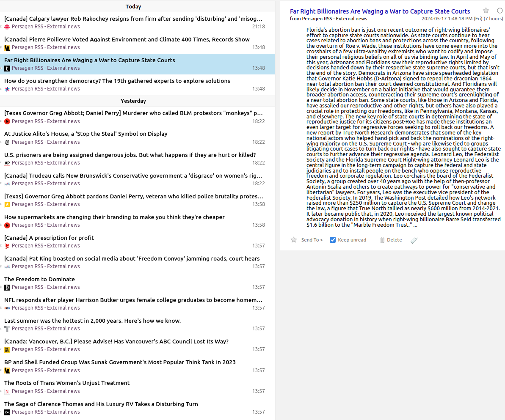Open the Trudeau calls New Brunswick's government headline
Screen dimensions: 505x420
click(x=133, y=176)
